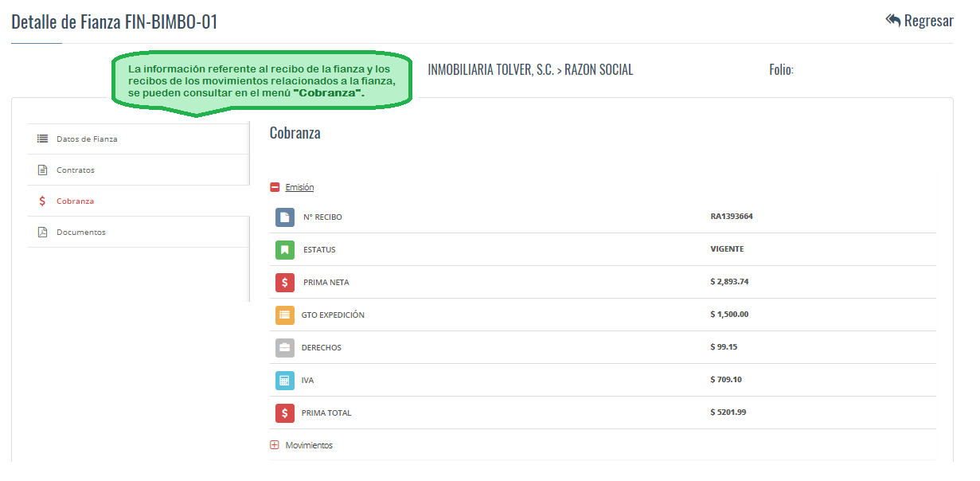The width and height of the screenshot is (980, 481).
Task: Click the PRIMA TOTAL label
Action: pyautogui.click(x=326, y=413)
